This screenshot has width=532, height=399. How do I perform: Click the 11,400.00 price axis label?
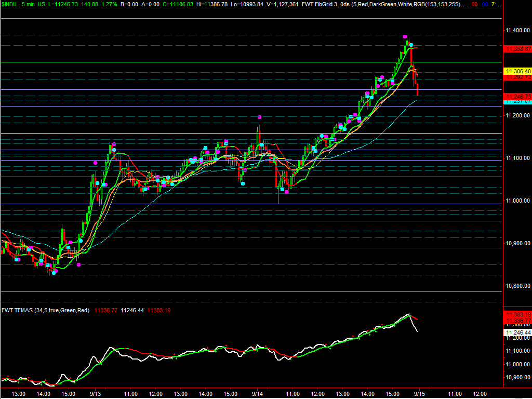click(x=517, y=31)
